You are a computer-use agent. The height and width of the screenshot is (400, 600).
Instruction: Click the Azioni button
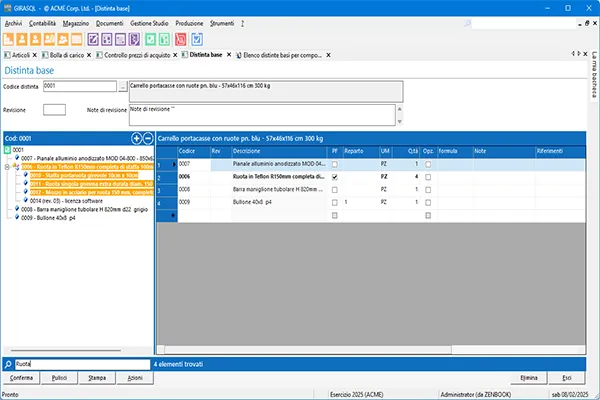pos(135,378)
